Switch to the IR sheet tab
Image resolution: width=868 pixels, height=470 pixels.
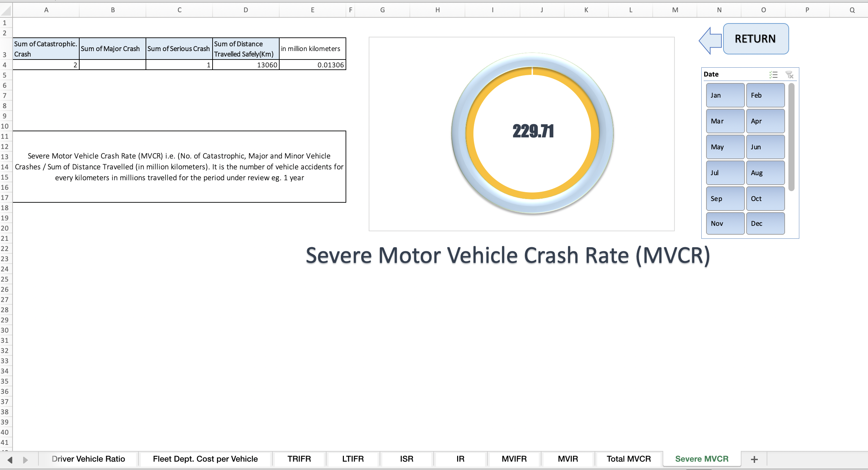[x=461, y=459]
